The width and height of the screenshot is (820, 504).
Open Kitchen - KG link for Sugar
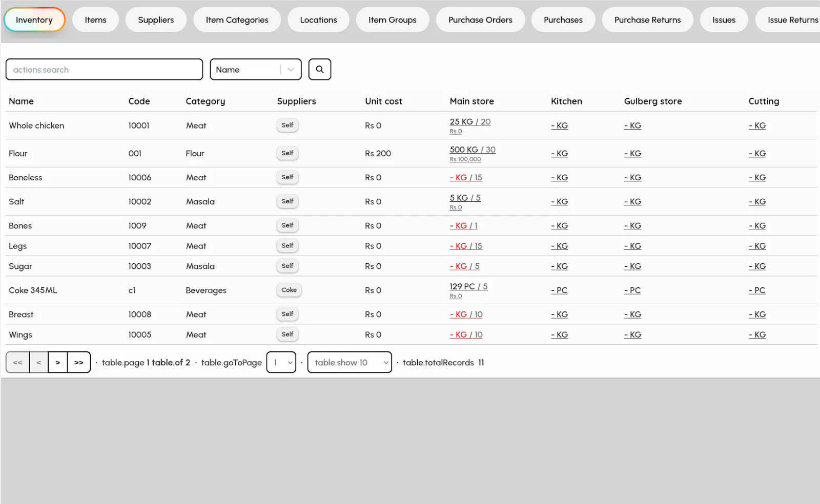559,266
